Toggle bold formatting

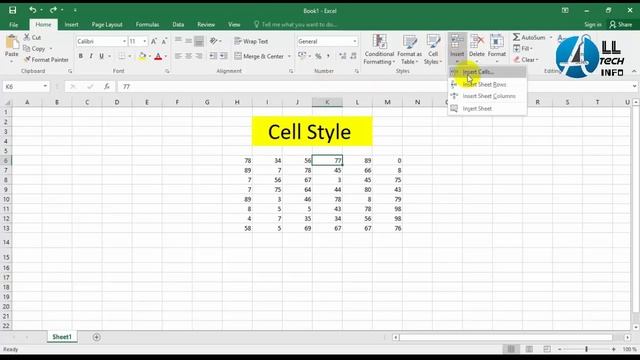(x=81, y=56)
